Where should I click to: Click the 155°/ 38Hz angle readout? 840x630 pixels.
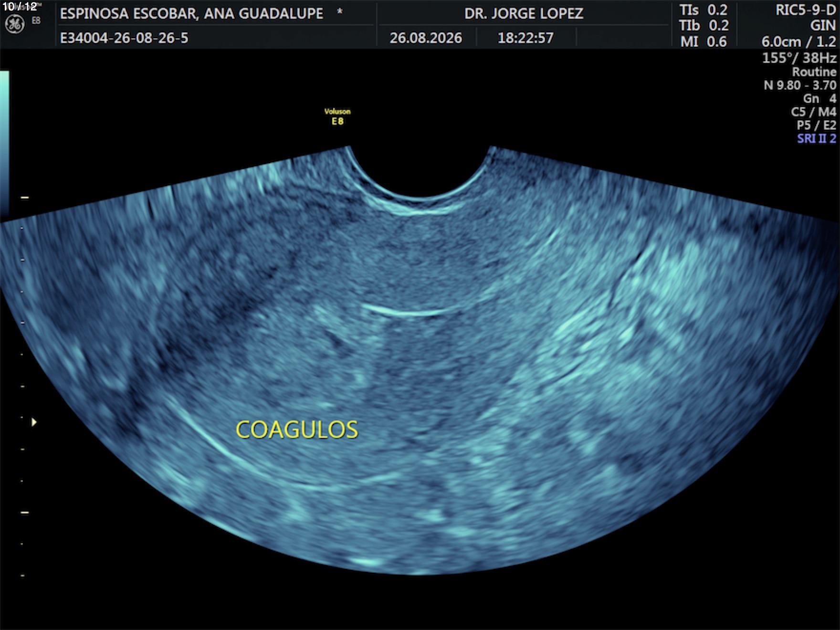click(x=799, y=58)
